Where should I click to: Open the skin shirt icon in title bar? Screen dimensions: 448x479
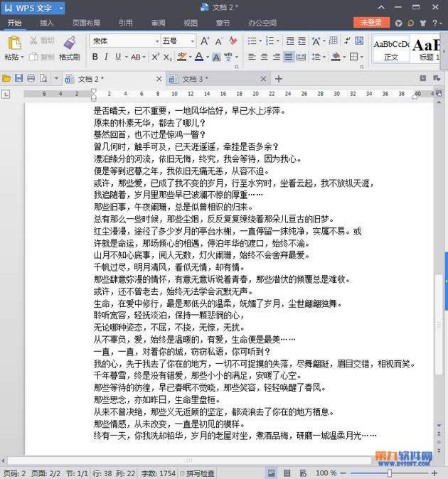423,23
